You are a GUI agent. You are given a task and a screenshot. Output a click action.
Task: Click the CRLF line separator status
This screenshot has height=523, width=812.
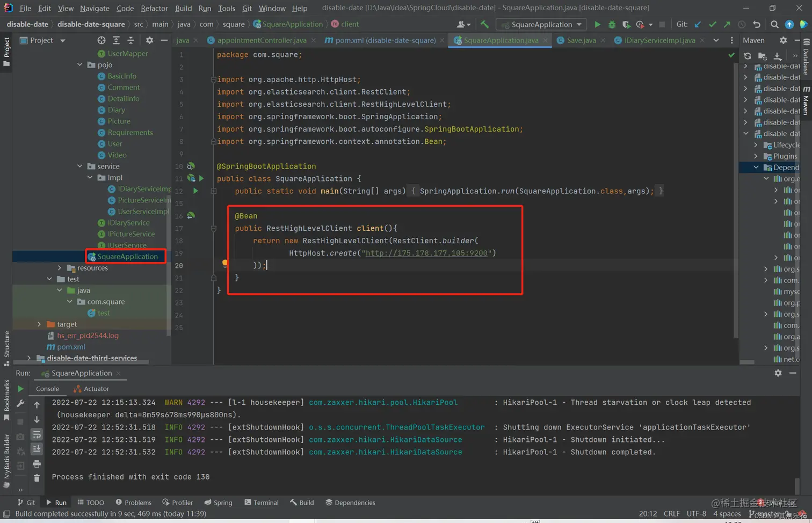coord(672,513)
